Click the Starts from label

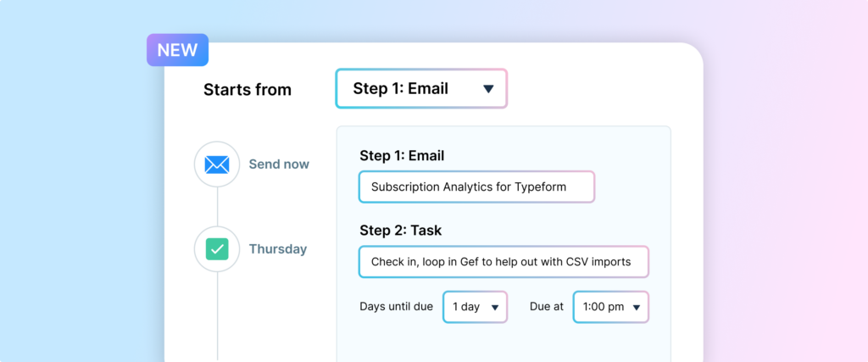pos(247,90)
